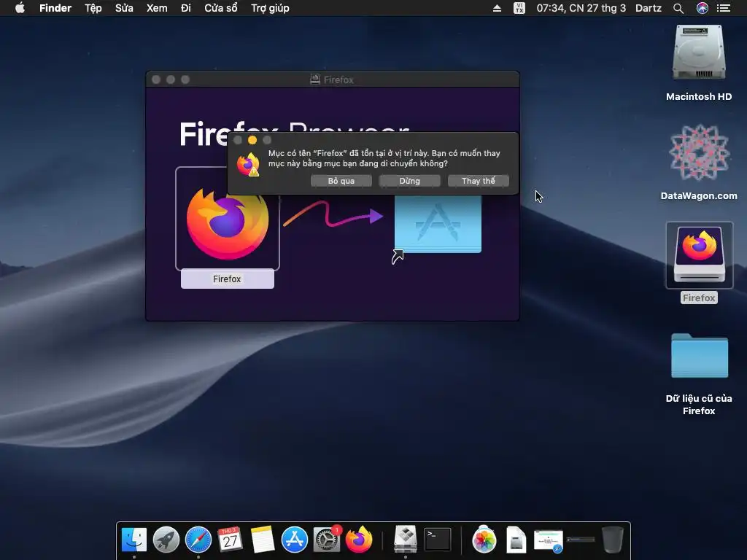
Task: Open the Cửa sổ menu
Action: click(221, 8)
